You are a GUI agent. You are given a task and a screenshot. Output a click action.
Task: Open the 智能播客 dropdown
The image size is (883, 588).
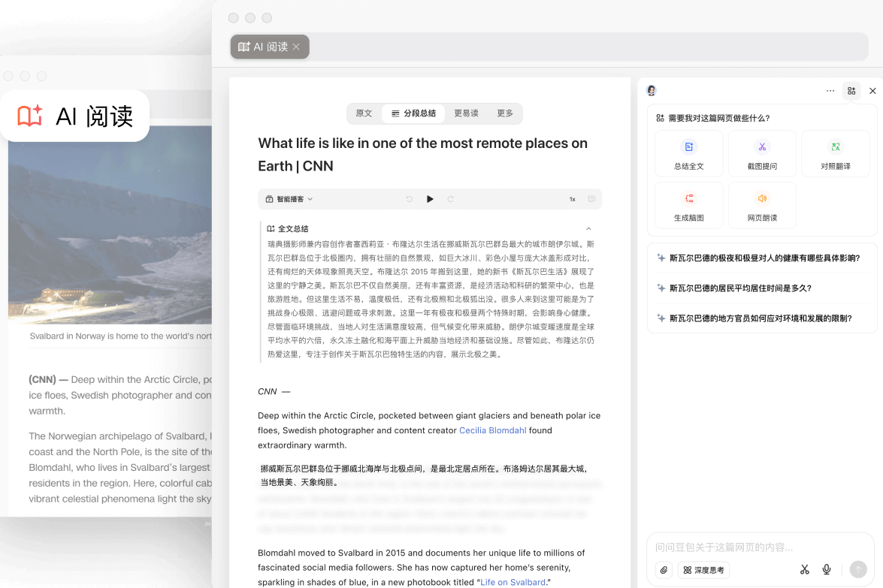pyautogui.click(x=287, y=199)
